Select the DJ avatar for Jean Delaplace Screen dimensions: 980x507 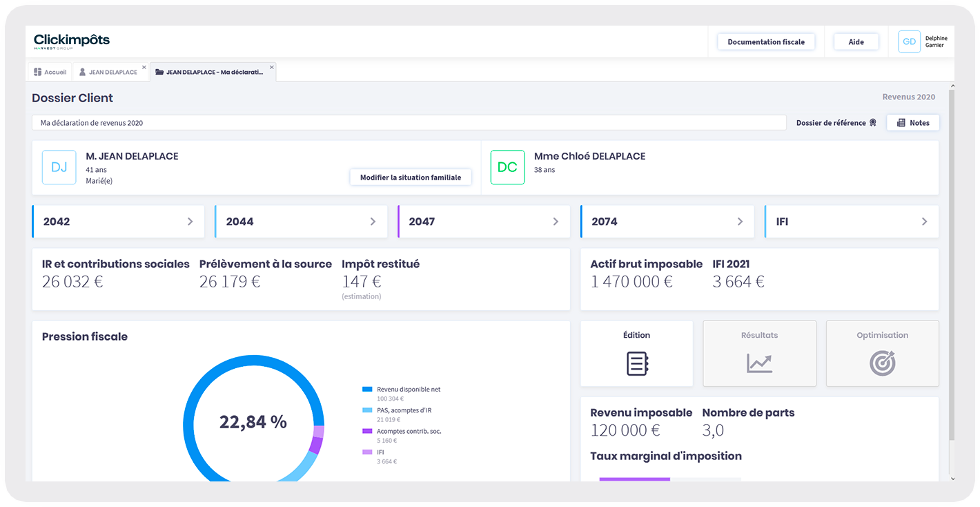coord(59,168)
